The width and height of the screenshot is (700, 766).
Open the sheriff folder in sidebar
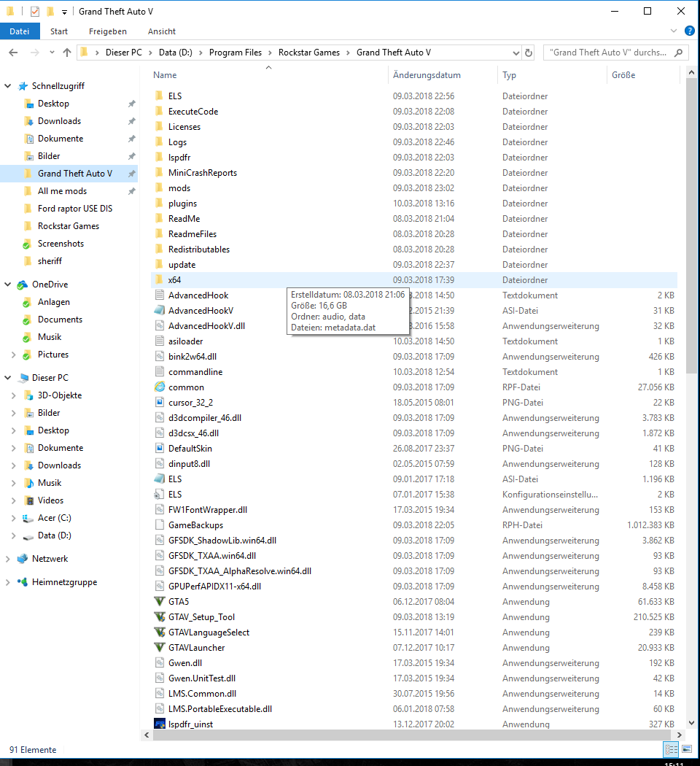click(x=50, y=261)
